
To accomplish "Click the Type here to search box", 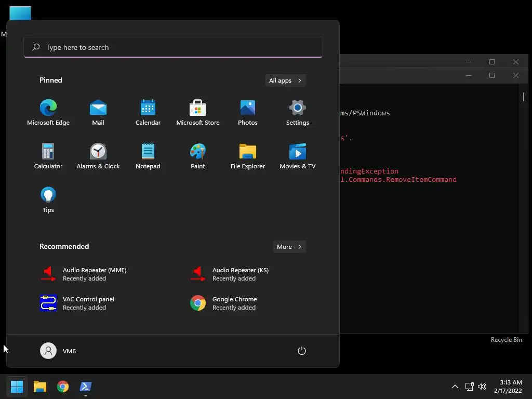I will pos(173,47).
